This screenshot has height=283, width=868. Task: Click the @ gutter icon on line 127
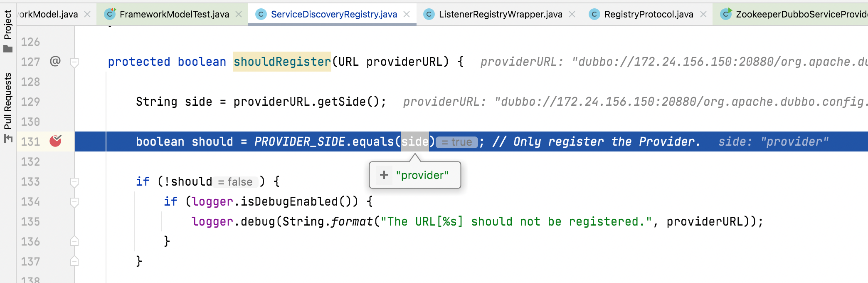(55, 61)
